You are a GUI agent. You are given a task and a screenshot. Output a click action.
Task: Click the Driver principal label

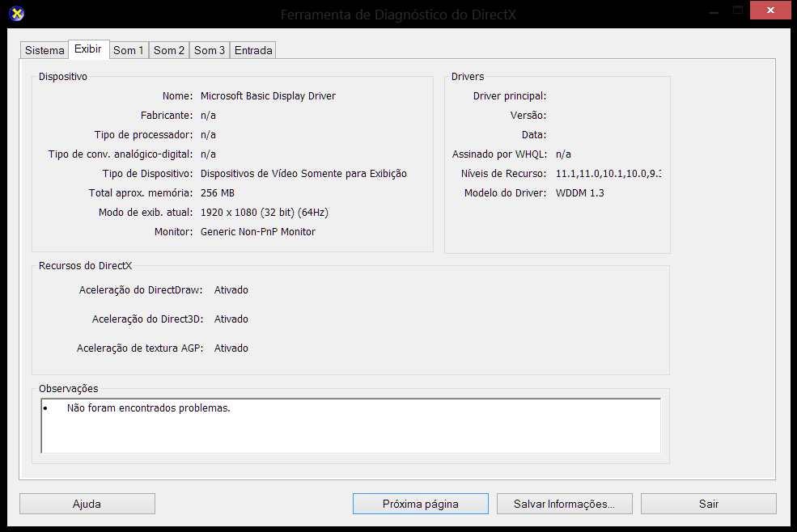(510, 96)
